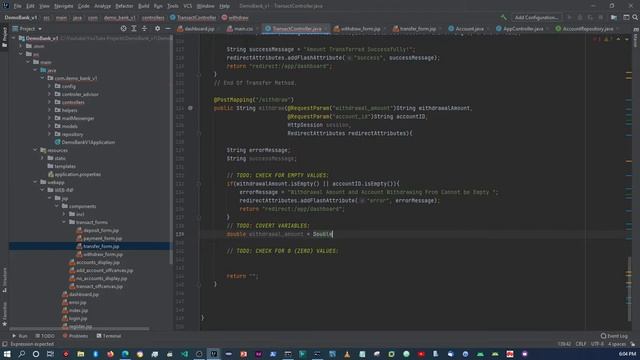Open the Terminal tool window
Screen dimensions: 640x360
[109, 336]
